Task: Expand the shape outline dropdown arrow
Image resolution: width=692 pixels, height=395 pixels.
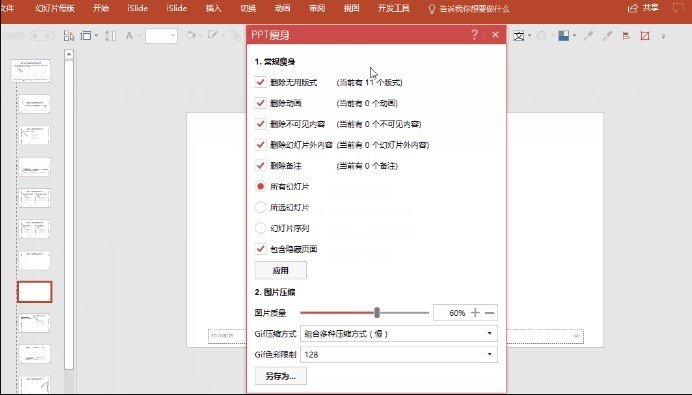Action: (x=222, y=36)
